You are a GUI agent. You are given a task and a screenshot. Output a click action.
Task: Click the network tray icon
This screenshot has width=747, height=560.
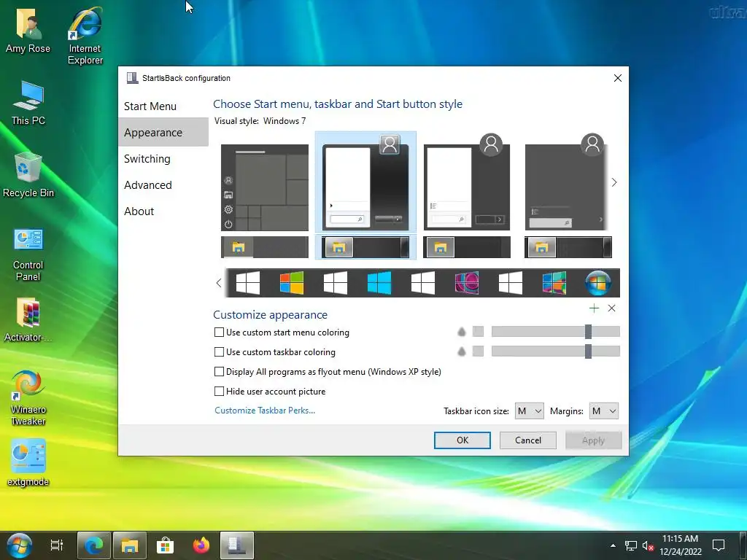pos(631,546)
